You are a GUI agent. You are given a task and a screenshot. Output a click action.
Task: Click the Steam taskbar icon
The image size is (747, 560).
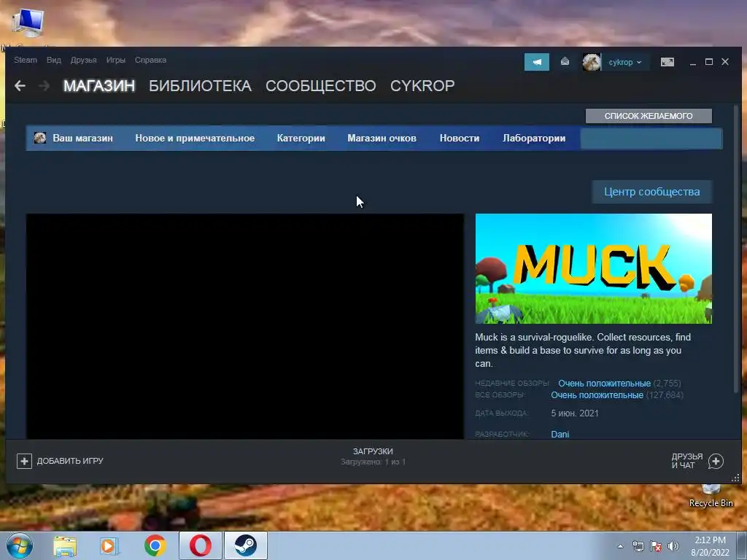click(245, 545)
